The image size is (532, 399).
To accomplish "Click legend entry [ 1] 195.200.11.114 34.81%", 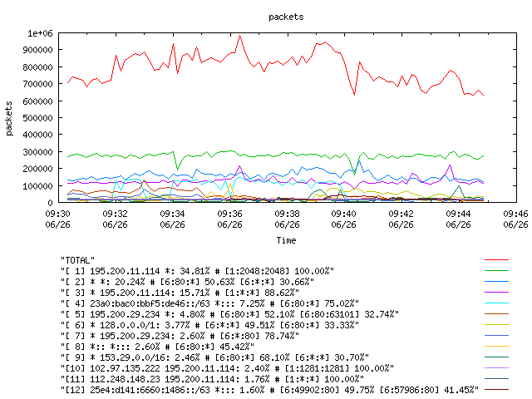I will (197, 271).
